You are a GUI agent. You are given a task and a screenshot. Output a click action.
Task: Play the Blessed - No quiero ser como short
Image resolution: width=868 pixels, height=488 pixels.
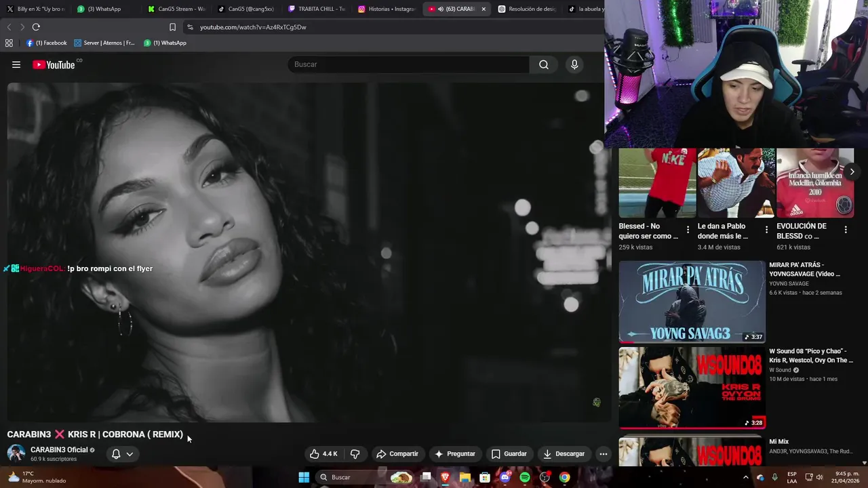(x=657, y=183)
